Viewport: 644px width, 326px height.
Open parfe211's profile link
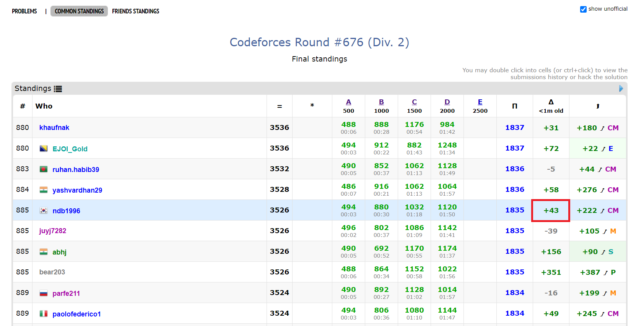[66, 294]
